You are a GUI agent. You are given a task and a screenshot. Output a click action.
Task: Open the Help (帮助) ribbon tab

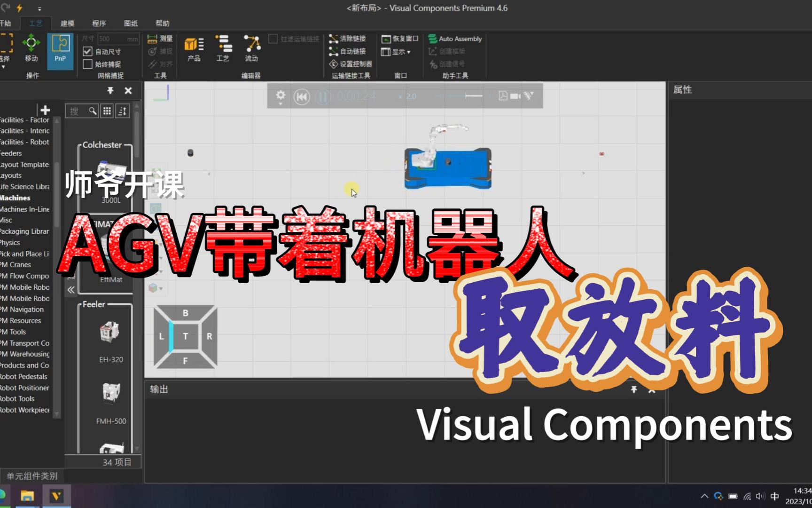163,23
